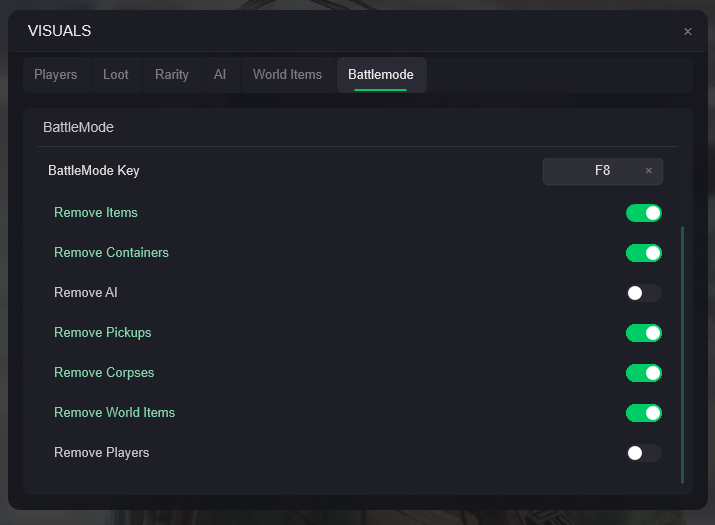Turn off Remove Containers switch
The image size is (715, 525).
click(644, 253)
